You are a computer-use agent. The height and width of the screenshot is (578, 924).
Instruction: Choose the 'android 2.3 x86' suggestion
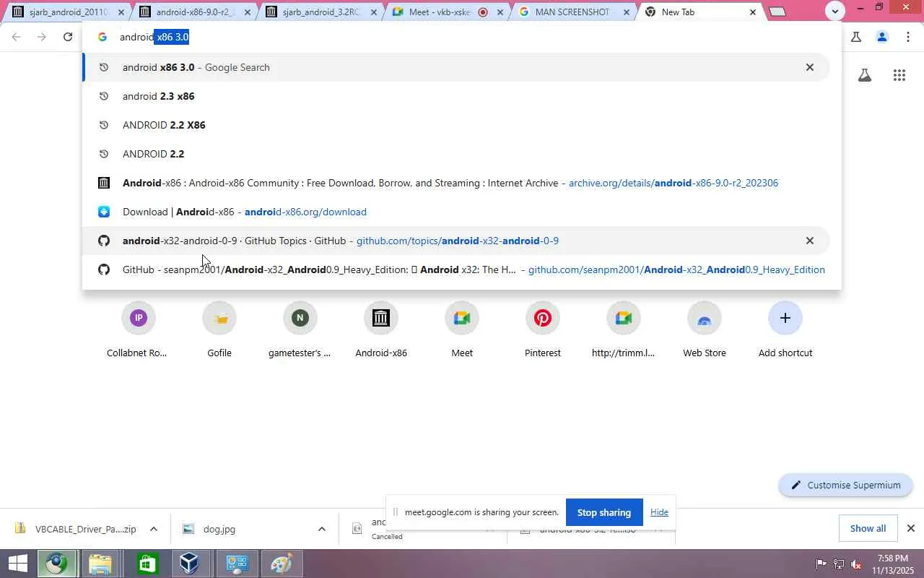click(x=456, y=96)
